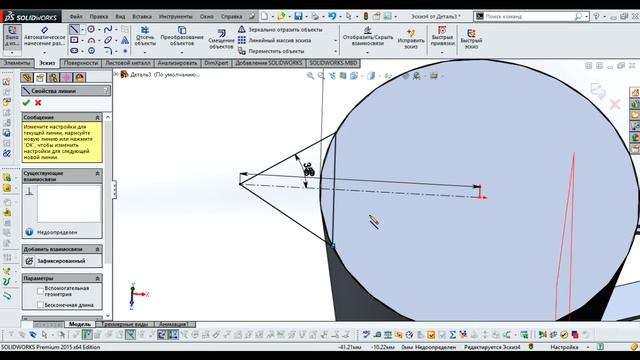Click the Зафиксированный relation button
The image size is (640, 360).
62,261
